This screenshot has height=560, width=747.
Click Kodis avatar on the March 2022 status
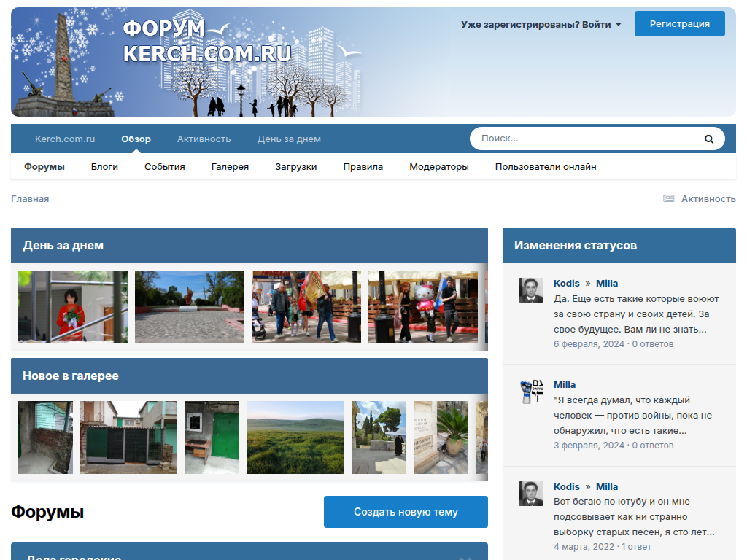coord(530,494)
